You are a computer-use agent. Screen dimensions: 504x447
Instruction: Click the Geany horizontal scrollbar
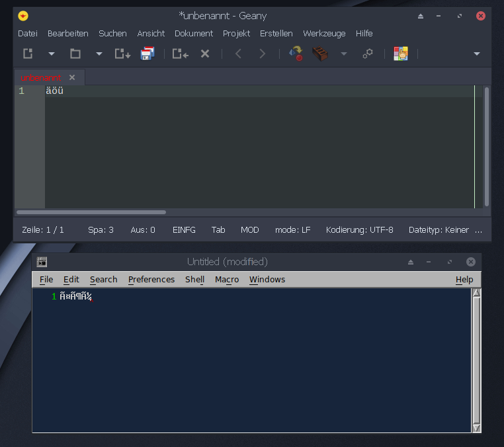pyautogui.click(x=91, y=212)
